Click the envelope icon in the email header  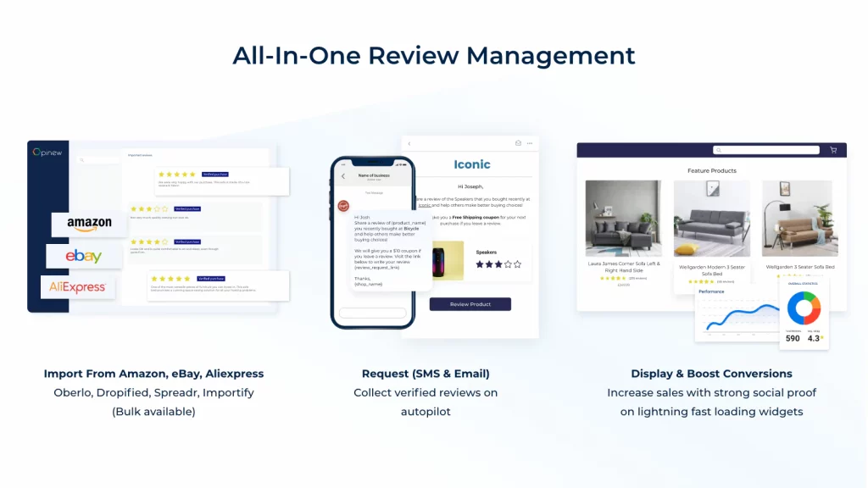click(x=518, y=143)
